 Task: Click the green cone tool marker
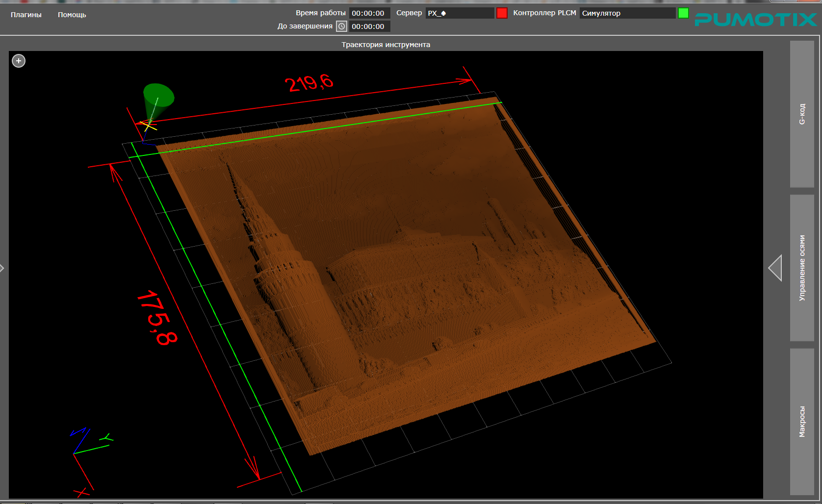(x=158, y=96)
